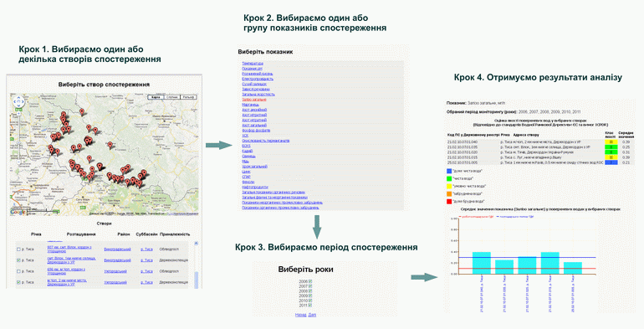Image resolution: width=644 pixels, height=329 pixels.
Task: Click the tallest first cyan bar in chart
Action: coord(482,263)
